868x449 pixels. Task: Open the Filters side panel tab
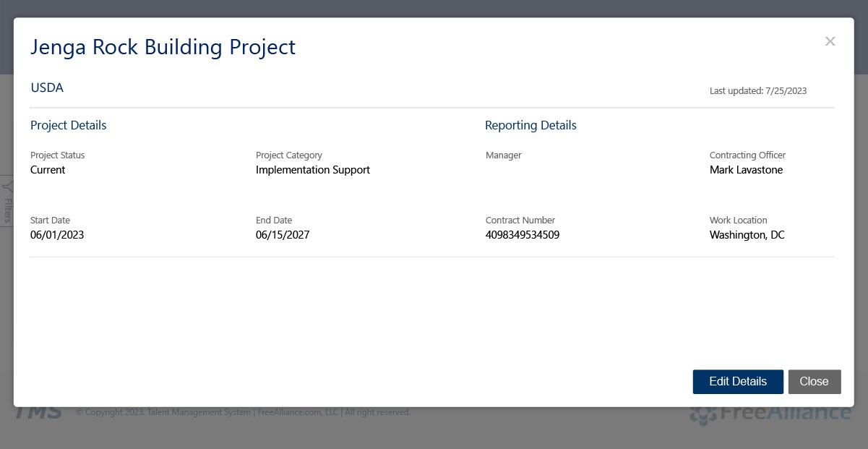[7, 210]
